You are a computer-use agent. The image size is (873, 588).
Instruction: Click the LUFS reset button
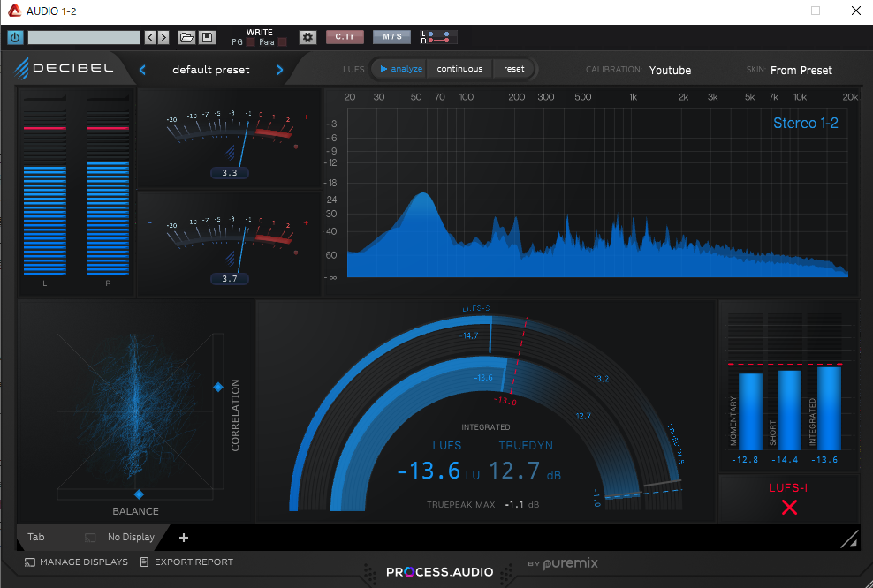point(514,69)
